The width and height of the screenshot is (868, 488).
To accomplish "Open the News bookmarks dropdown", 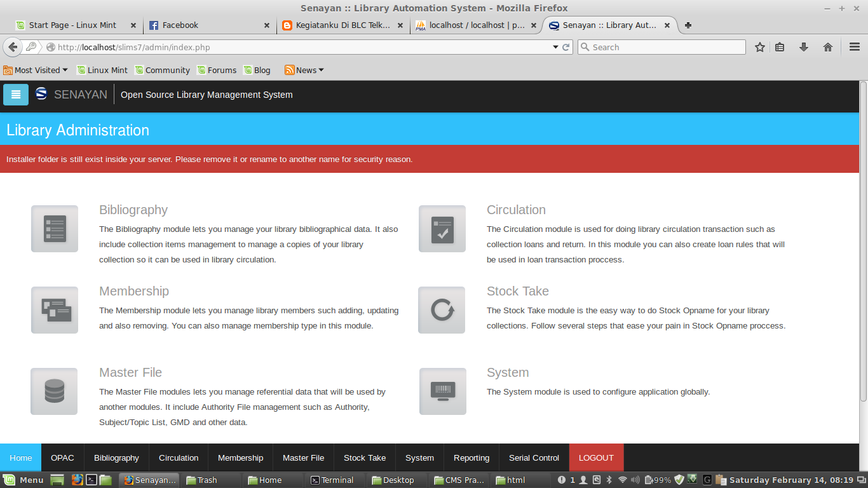I will point(304,70).
